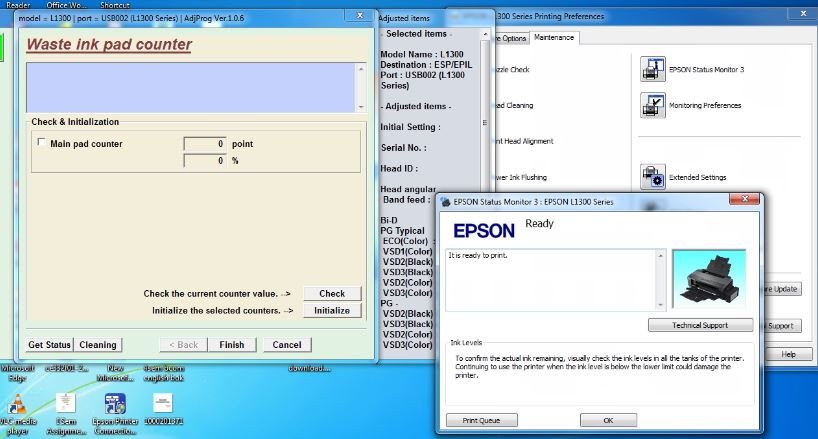Click Software Update button in Printing Preferences
The height and width of the screenshot is (439, 818).
(781, 289)
